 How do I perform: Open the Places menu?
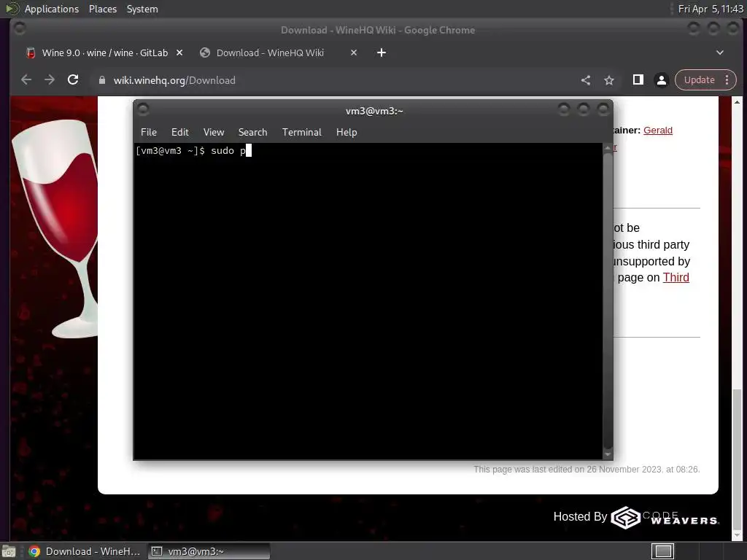click(102, 9)
